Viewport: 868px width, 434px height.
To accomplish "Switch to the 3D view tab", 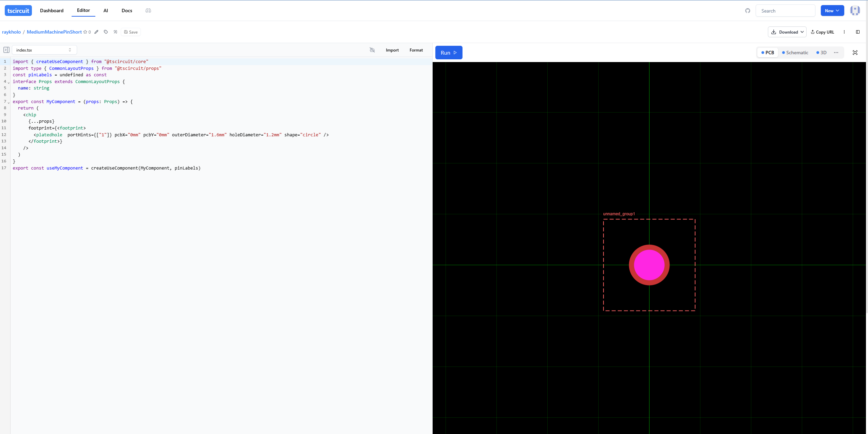I will coord(822,53).
